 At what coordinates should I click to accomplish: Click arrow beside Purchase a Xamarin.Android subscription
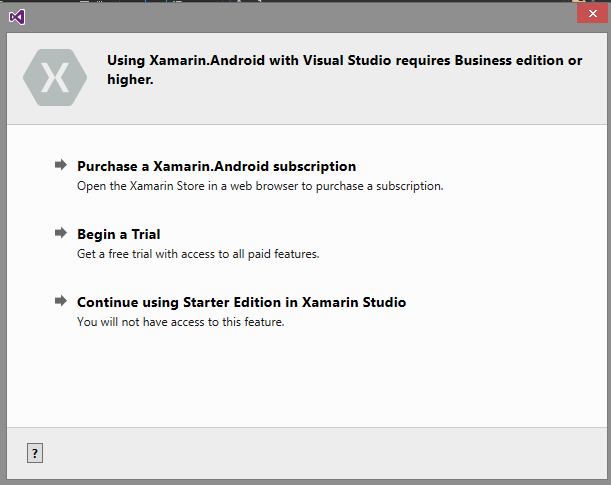pos(62,165)
